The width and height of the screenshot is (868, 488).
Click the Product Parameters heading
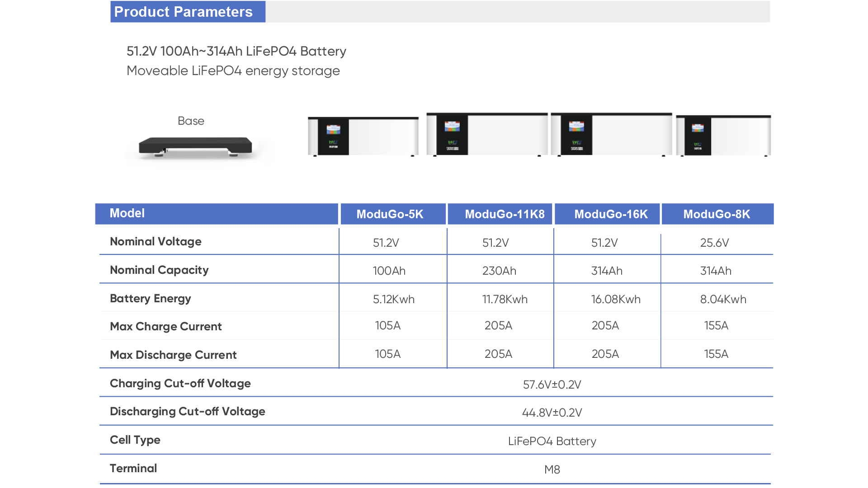(x=184, y=12)
